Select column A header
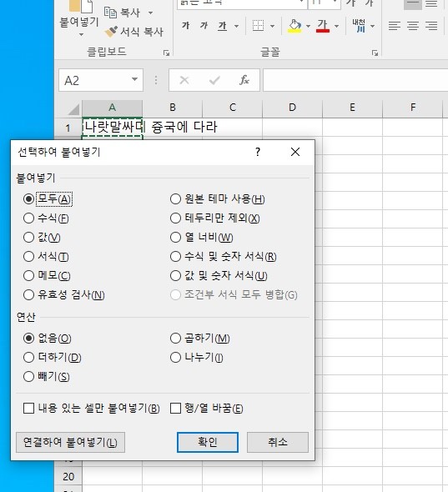The width and height of the screenshot is (448, 492). (112, 108)
